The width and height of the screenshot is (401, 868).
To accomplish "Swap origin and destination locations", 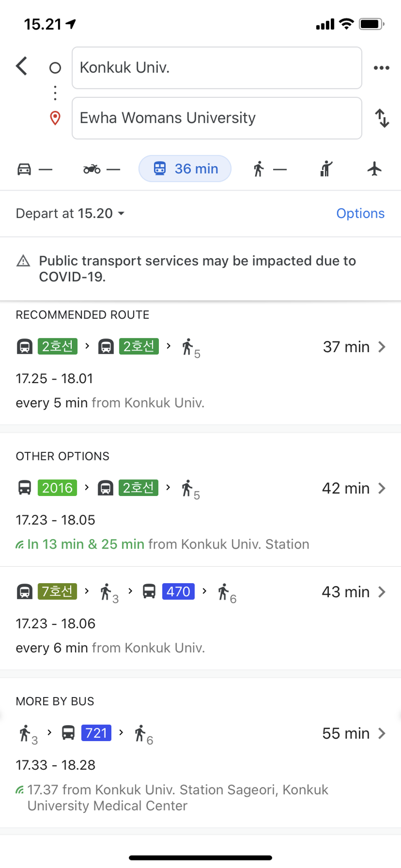I will (382, 118).
